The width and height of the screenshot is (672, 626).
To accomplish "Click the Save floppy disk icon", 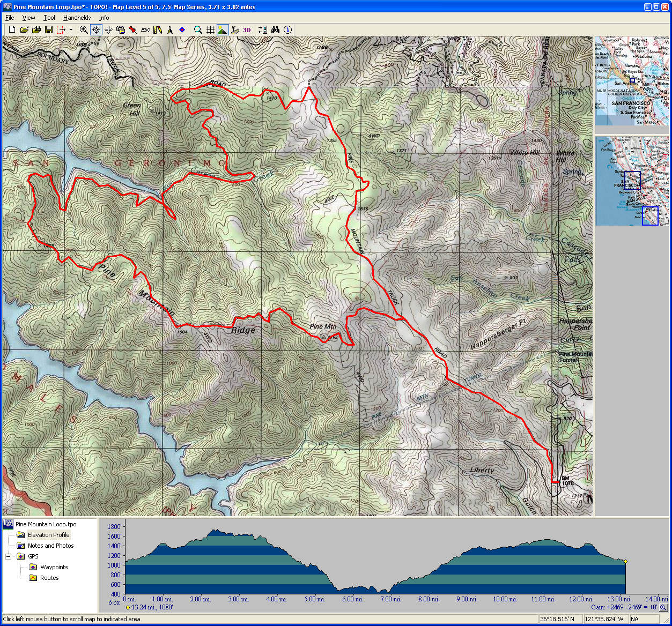I will point(49,30).
